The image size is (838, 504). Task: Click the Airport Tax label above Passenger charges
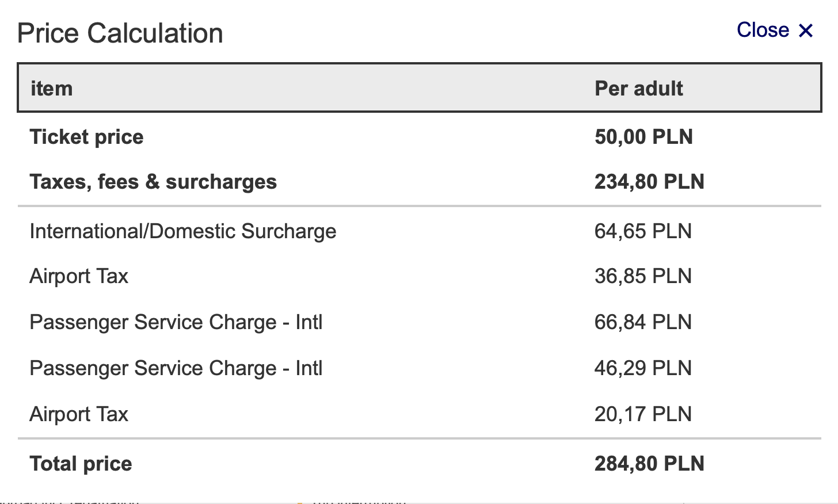tap(79, 276)
